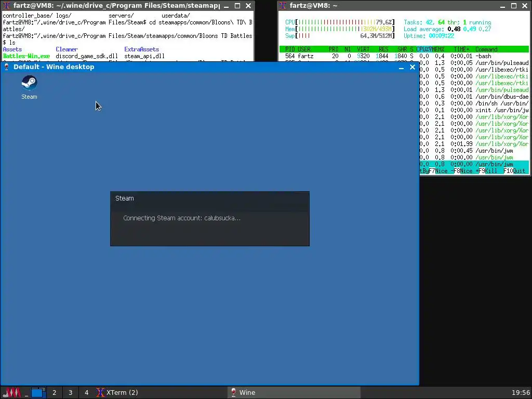532x399 pixels.
Task: Click the Uptime value in htop
Action: tap(441, 36)
